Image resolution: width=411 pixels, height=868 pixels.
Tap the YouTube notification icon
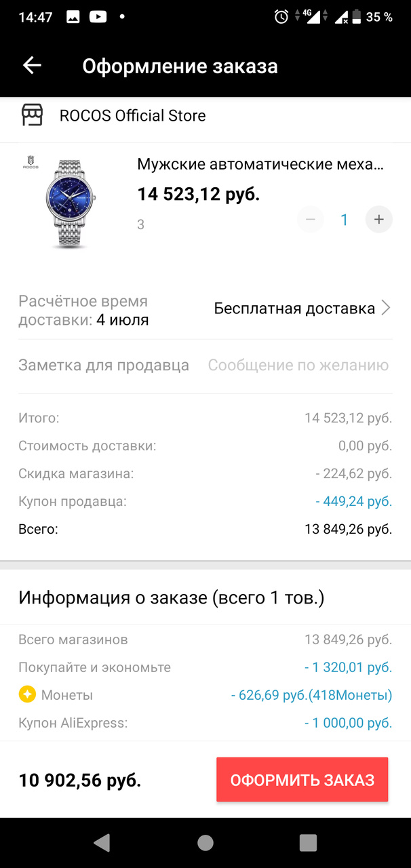coord(98,18)
